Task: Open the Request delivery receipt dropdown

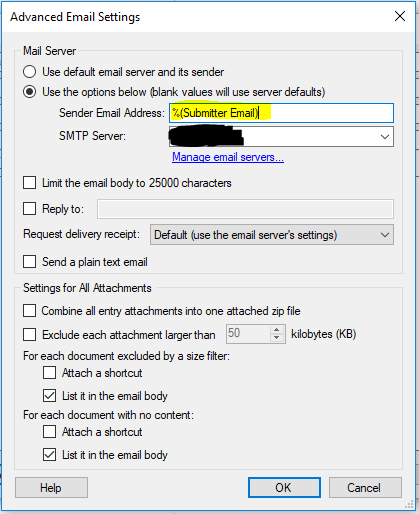Action: tap(272, 235)
